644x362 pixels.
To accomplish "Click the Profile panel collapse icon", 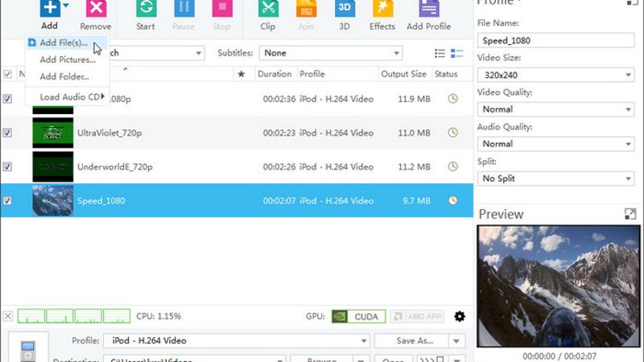I will click(632, 2).
